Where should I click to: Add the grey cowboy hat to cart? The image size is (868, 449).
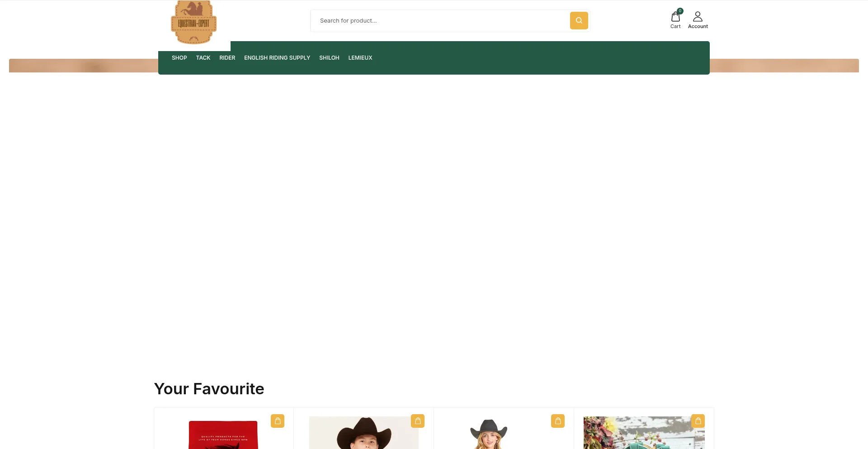[558, 421]
